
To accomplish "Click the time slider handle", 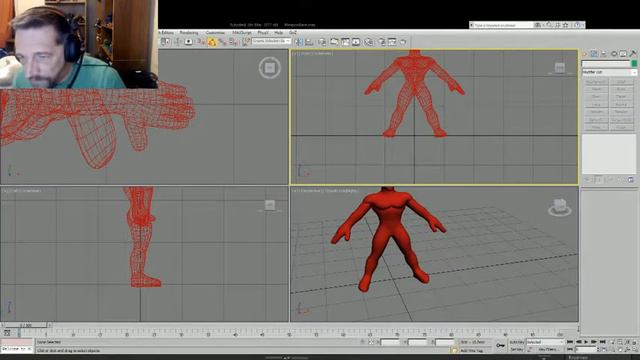I will click(x=26, y=325).
